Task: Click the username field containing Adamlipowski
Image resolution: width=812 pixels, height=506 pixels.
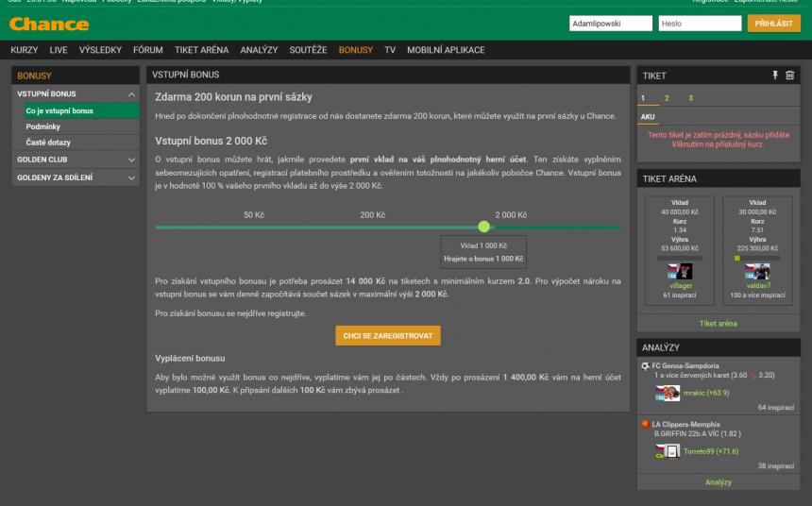Action: [611, 24]
